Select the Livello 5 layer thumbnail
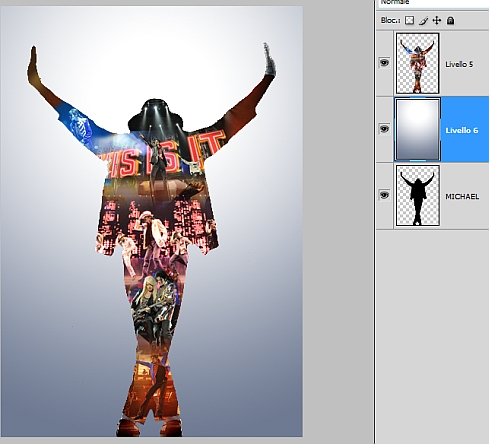The width and height of the screenshot is (489, 444). (417, 63)
